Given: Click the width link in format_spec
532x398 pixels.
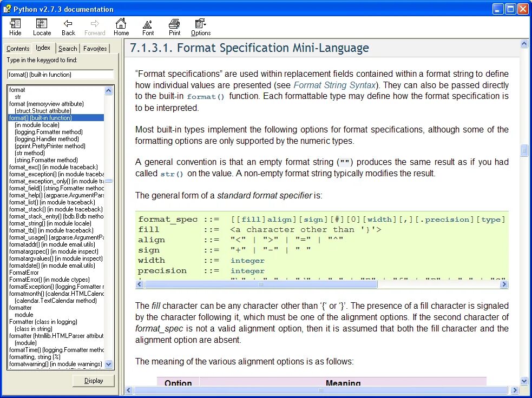Looking at the screenshot, I should point(379,220).
